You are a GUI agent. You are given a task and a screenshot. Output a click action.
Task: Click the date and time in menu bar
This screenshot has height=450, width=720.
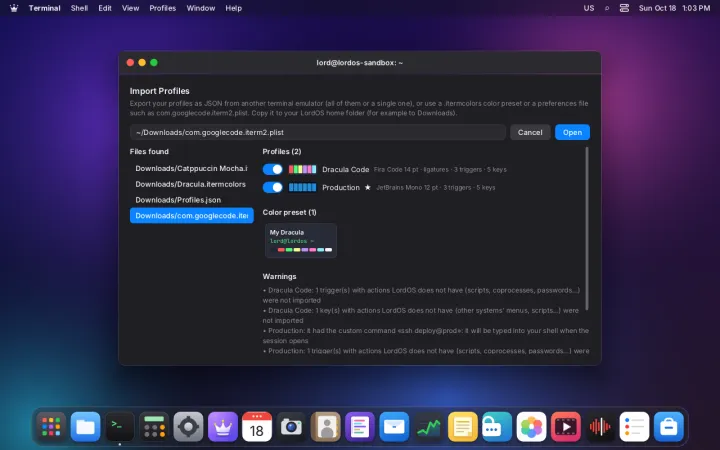point(674,8)
